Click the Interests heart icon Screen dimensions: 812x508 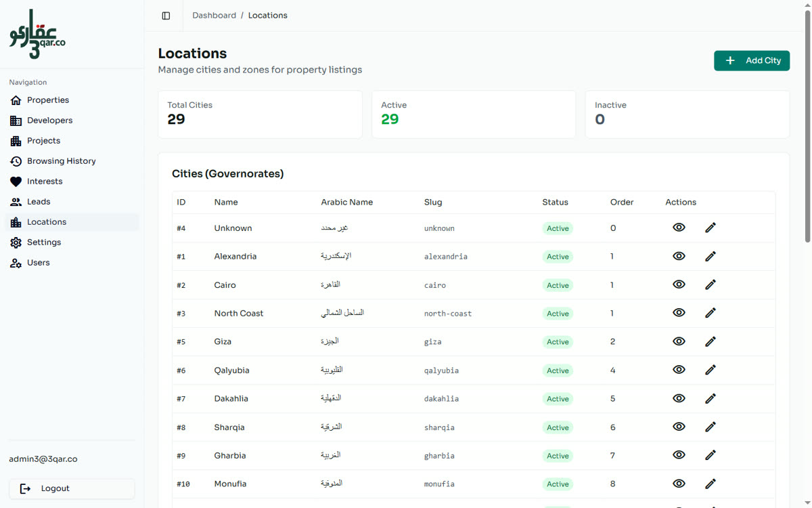(x=16, y=182)
